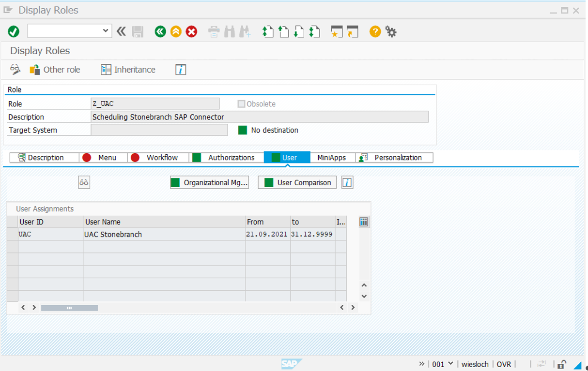Open the client 001 status dropdown
This screenshot has height=371, width=588.
pos(451,364)
